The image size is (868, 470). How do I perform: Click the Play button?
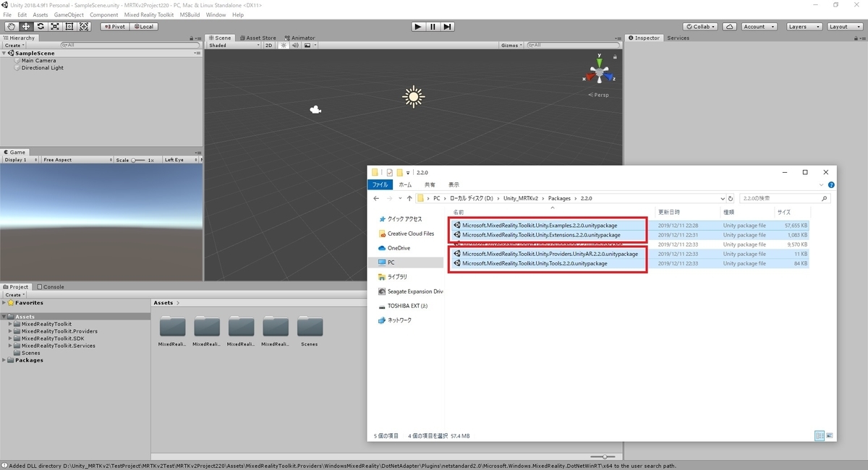point(418,26)
